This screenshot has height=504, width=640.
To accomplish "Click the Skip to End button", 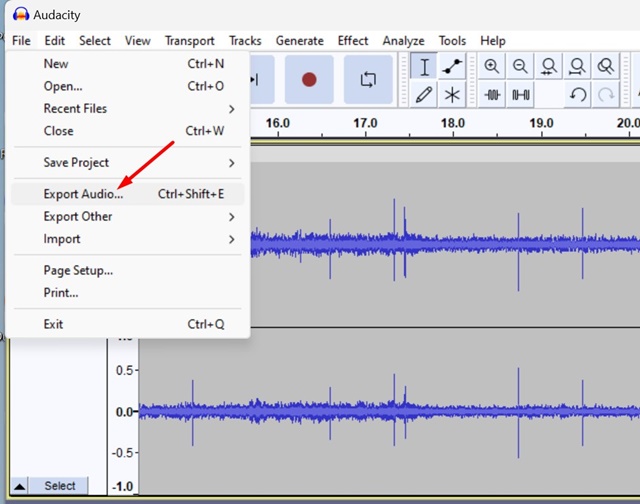I will 261,80.
